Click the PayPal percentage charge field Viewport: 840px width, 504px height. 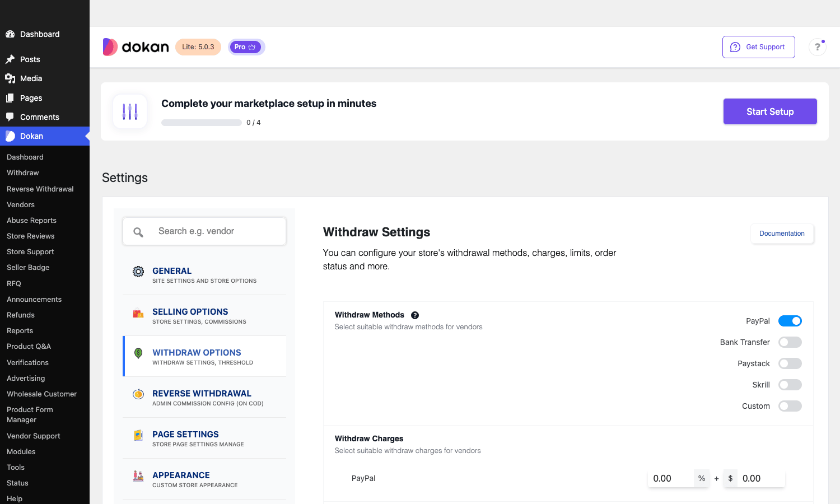670,478
